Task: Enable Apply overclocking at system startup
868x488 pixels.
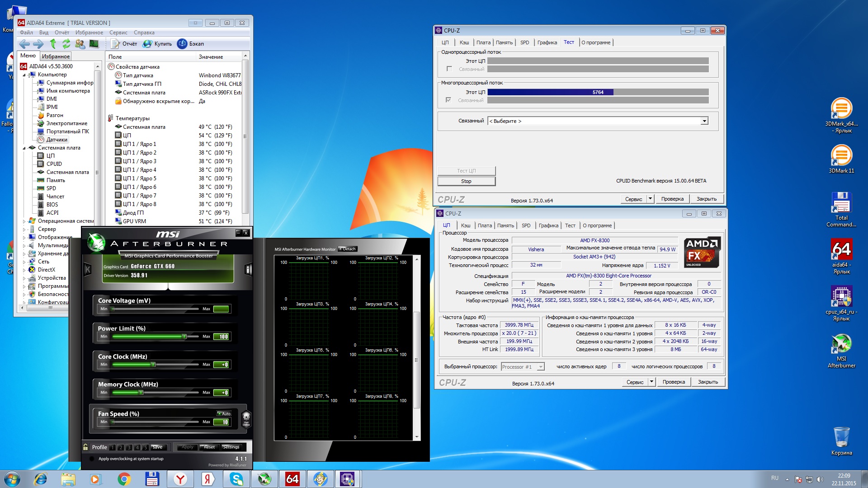Action: click(92, 459)
